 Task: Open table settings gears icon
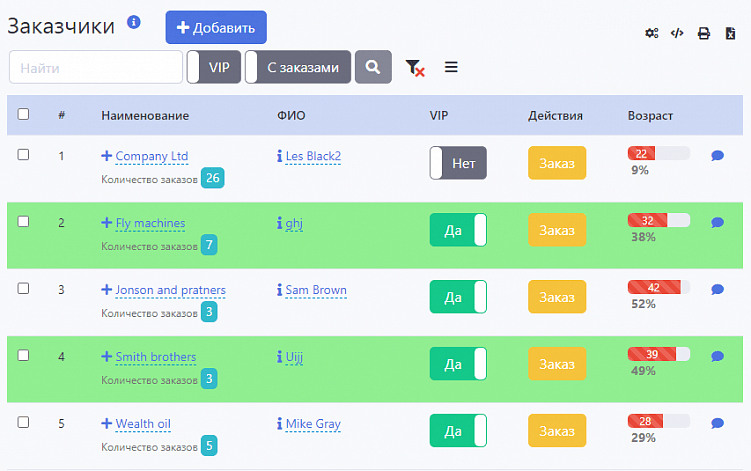pos(651,33)
